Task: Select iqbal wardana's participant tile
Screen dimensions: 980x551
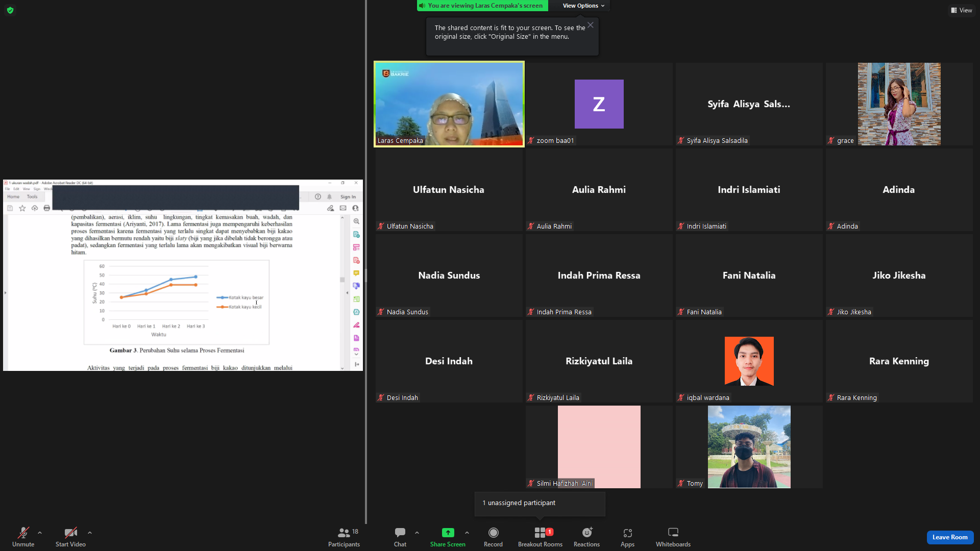Action: pyautogui.click(x=749, y=361)
